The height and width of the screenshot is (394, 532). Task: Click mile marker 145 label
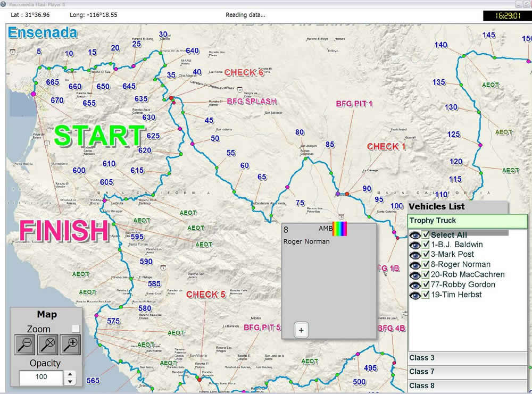pyautogui.click(x=489, y=35)
